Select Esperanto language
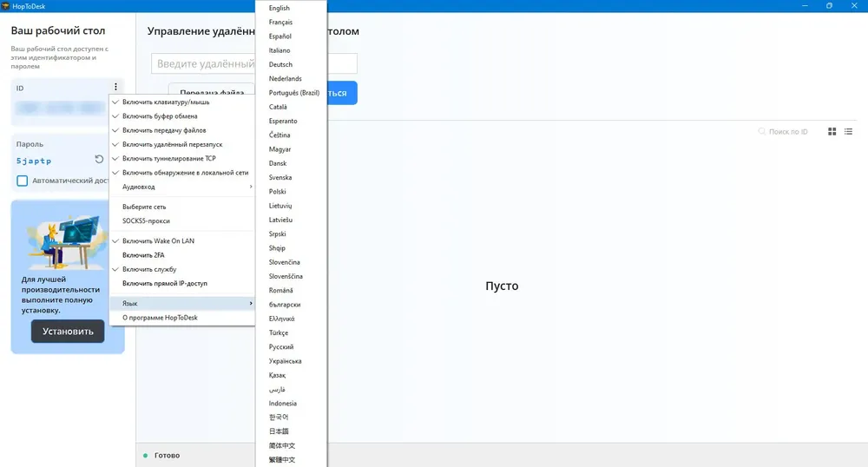 pyautogui.click(x=291, y=121)
